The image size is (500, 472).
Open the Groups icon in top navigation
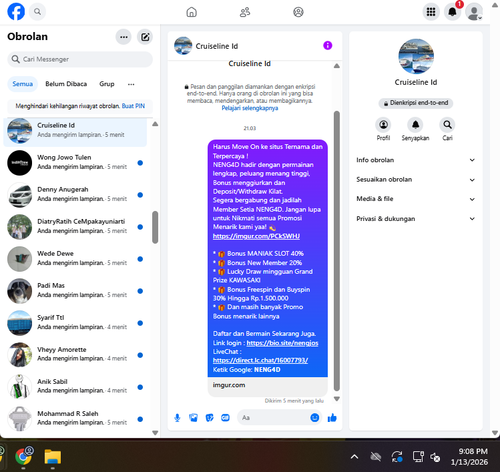(x=298, y=12)
